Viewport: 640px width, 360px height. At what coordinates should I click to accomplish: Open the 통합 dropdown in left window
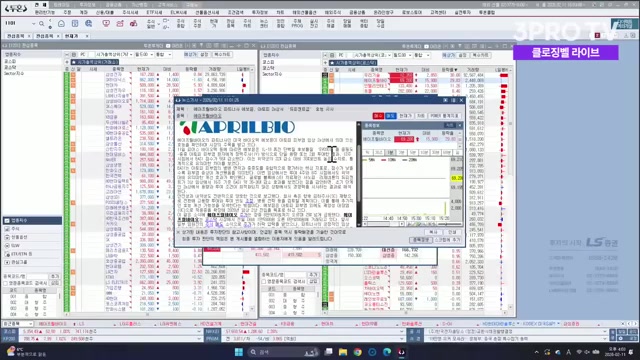tap(170, 54)
